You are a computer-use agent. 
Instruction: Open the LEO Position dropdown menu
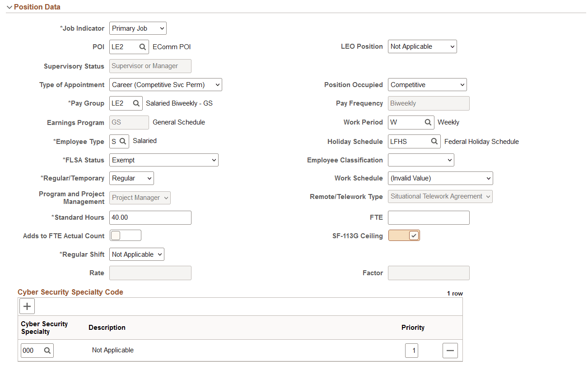422,46
